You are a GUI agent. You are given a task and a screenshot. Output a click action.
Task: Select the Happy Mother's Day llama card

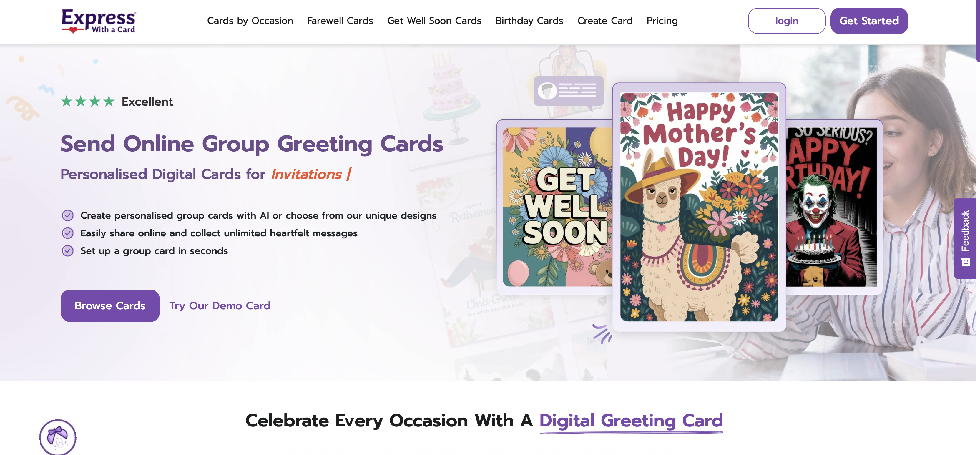pyautogui.click(x=699, y=207)
